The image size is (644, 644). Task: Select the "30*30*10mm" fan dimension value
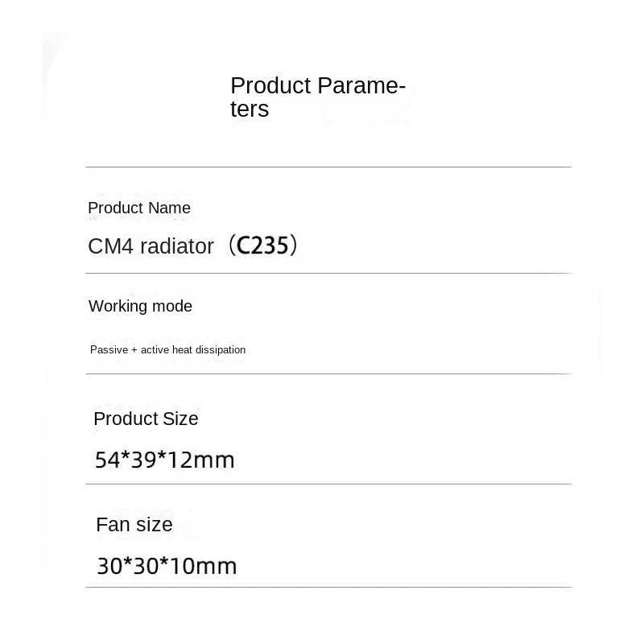pos(167,566)
